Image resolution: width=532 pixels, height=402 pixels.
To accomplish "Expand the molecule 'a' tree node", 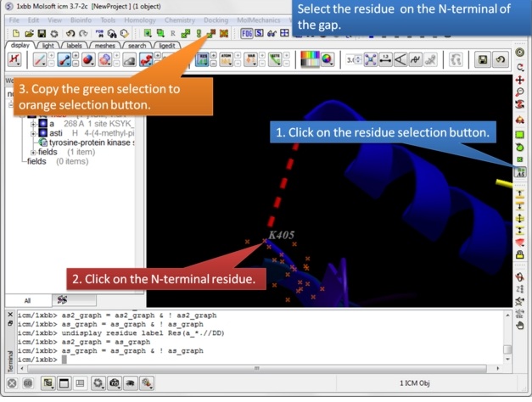I will click(33, 124).
